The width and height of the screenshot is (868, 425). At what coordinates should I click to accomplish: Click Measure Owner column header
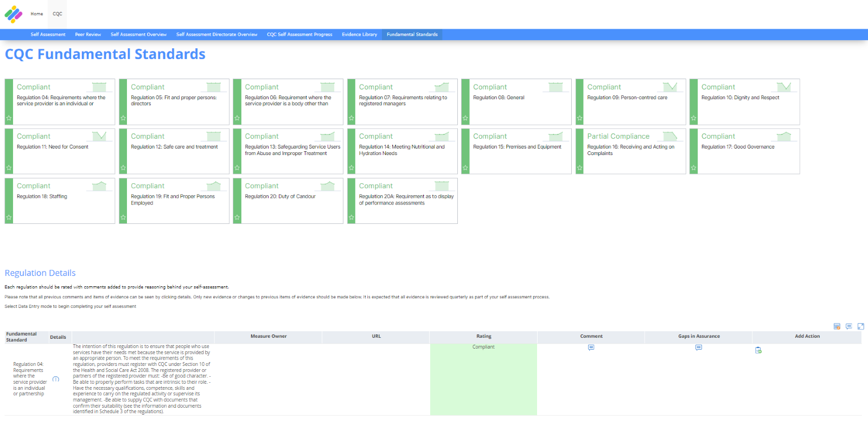point(268,337)
